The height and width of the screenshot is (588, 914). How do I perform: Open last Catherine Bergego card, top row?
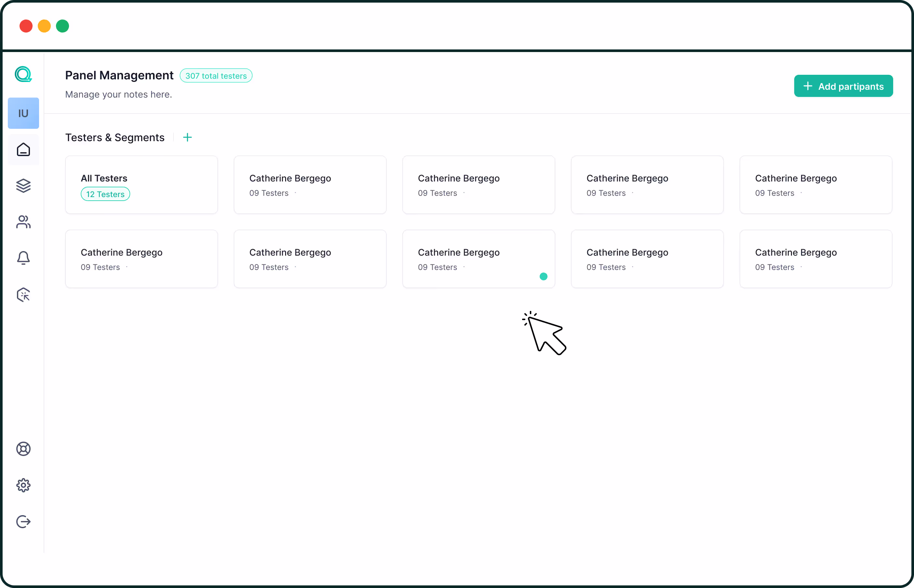pyautogui.click(x=815, y=185)
